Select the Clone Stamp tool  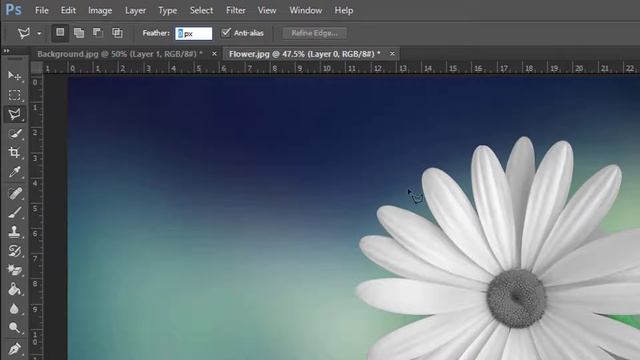coord(14,231)
